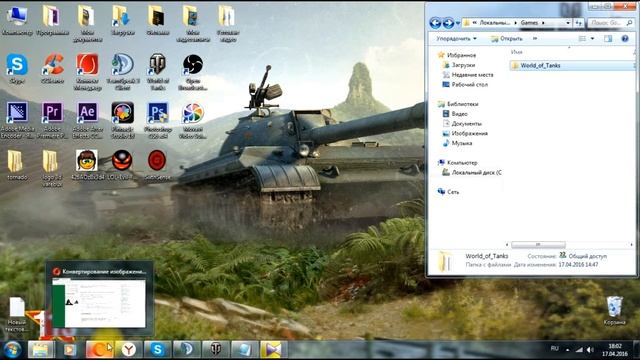Select the Adobe Premiere Pro desktop icon
The image size is (640, 360).
52,120
